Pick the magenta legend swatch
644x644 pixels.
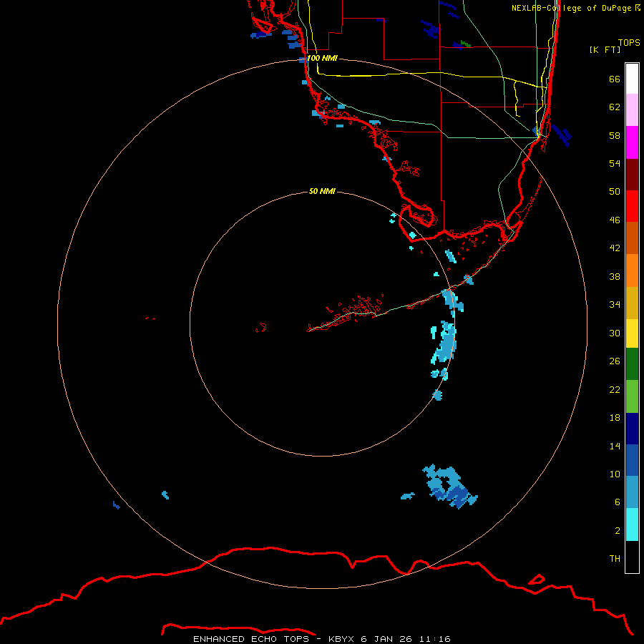pyautogui.click(x=632, y=142)
